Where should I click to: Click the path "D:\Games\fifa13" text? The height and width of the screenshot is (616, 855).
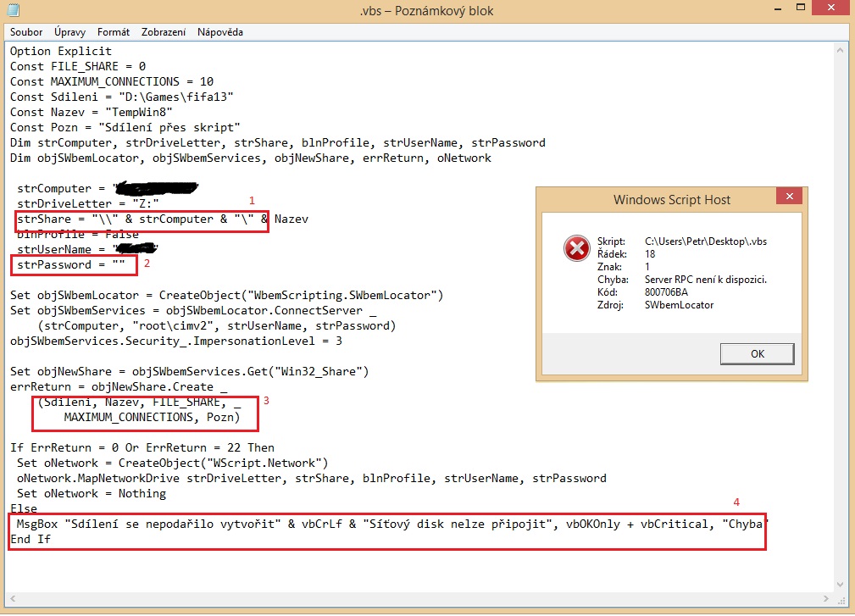176,97
